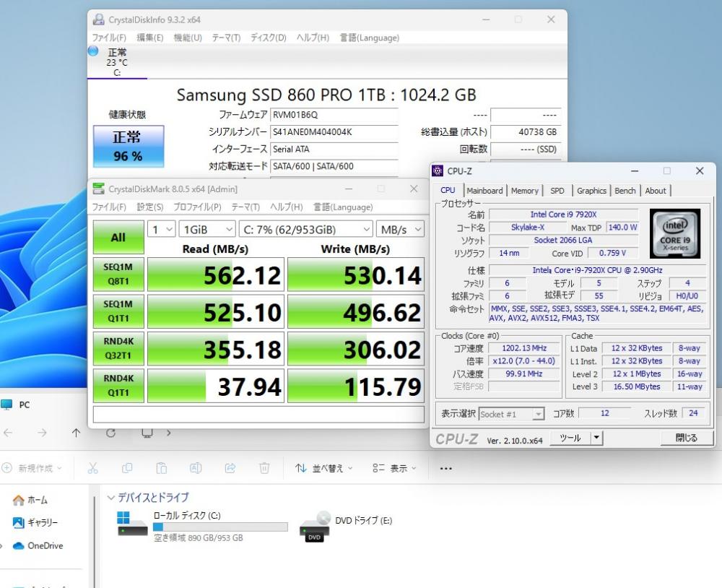Select the blue disk status orb for C:
Image resolution: width=722 pixels, height=588 pixels.
pyautogui.click(x=93, y=51)
